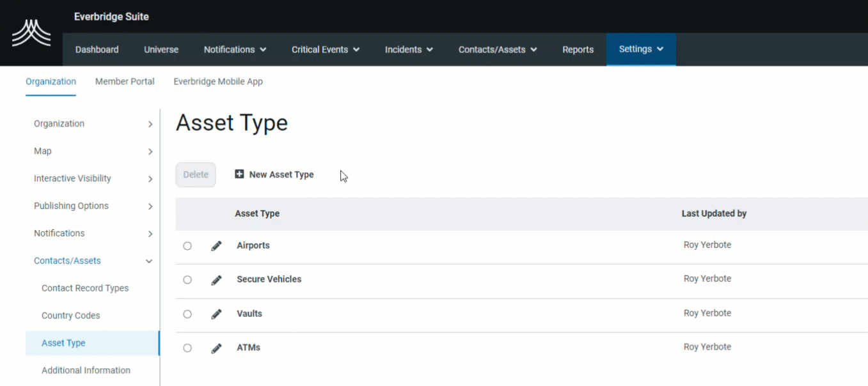Open Contact Record Types in sidebar
The width and height of the screenshot is (868, 386).
point(85,288)
